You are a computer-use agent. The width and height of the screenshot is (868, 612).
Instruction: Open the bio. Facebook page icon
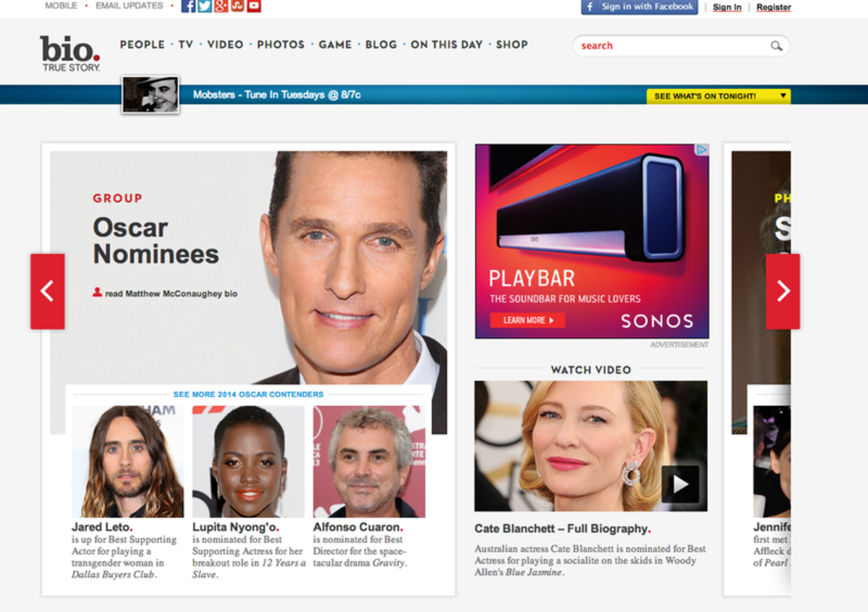(187, 6)
